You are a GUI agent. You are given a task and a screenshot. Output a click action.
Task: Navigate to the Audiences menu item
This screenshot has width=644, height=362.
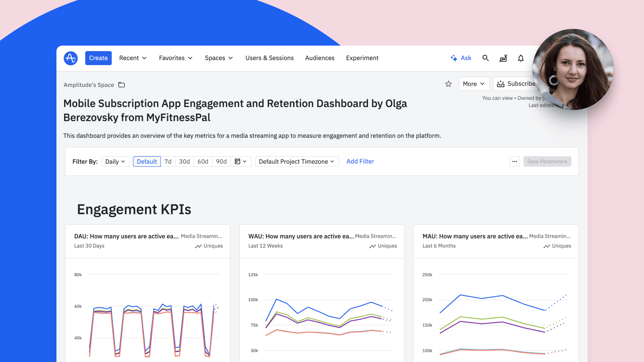click(x=319, y=58)
